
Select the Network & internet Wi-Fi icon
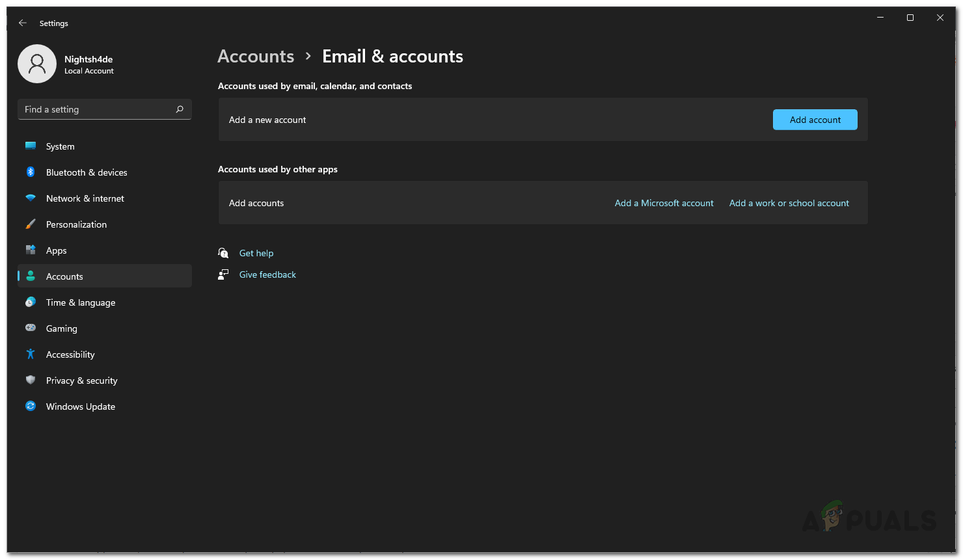(x=31, y=198)
